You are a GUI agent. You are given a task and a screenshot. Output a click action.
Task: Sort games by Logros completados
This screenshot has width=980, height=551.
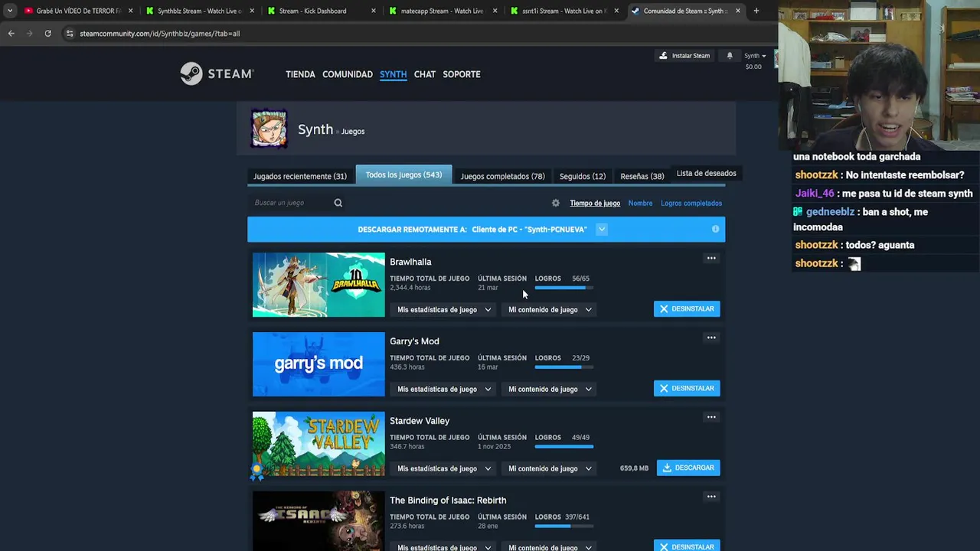[691, 203]
